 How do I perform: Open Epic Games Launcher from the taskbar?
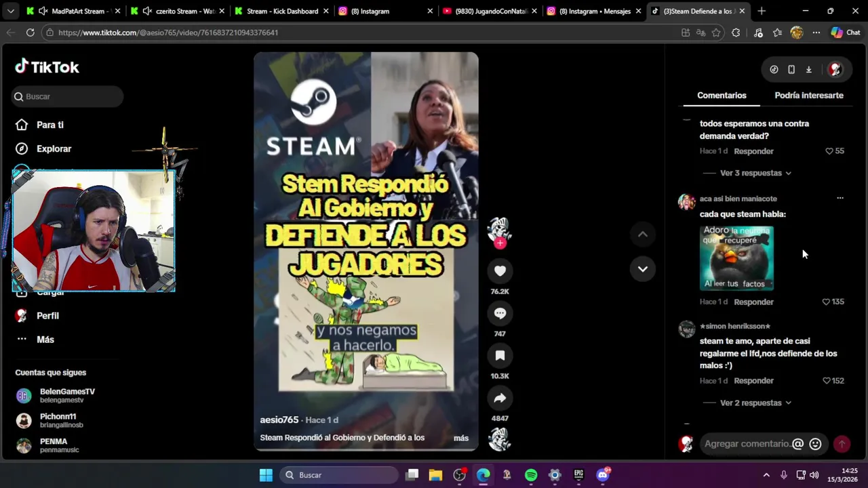(578, 475)
